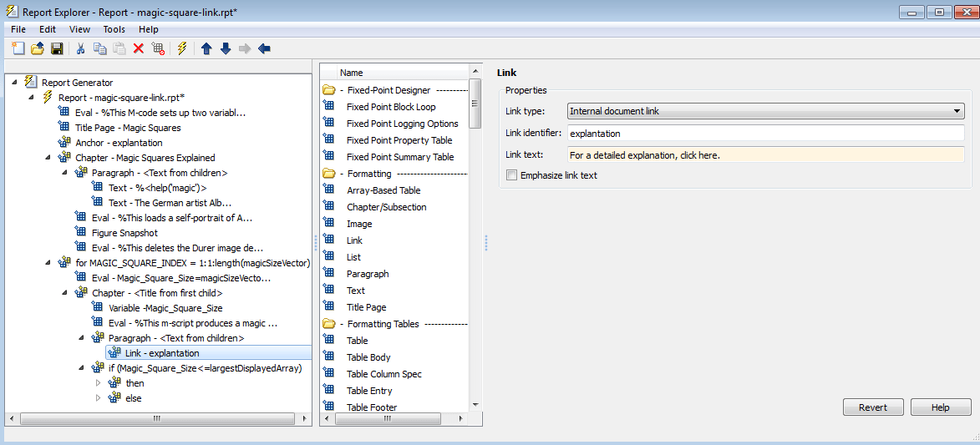Select Fixed Point Property Table in library
The height and width of the screenshot is (445, 980).
[x=399, y=140]
